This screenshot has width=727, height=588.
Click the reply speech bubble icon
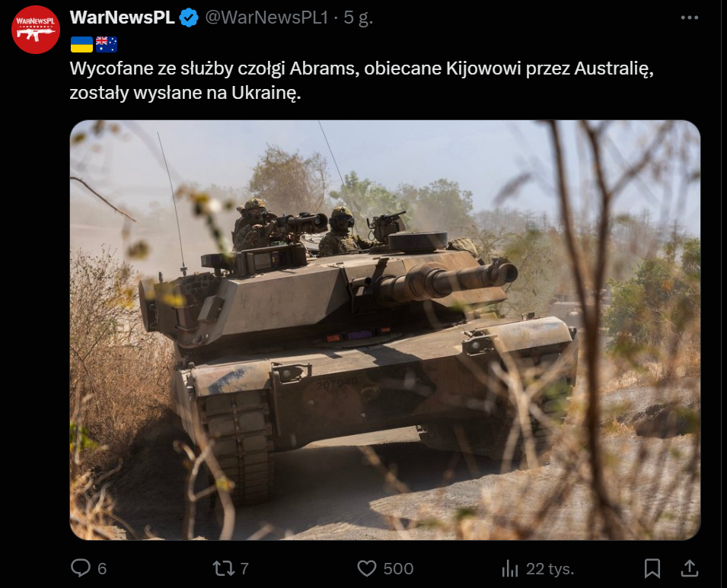81,568
